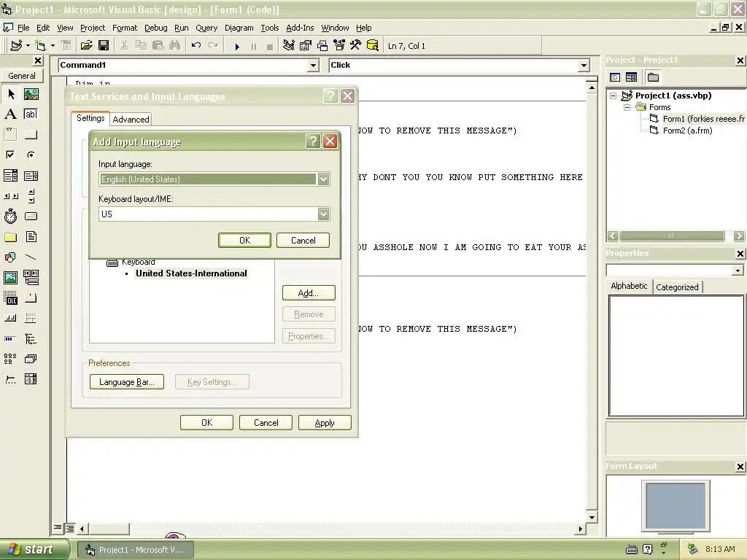
Task: Switch to Procedure View at code window bottom
Action: click(x=58, y=528)
